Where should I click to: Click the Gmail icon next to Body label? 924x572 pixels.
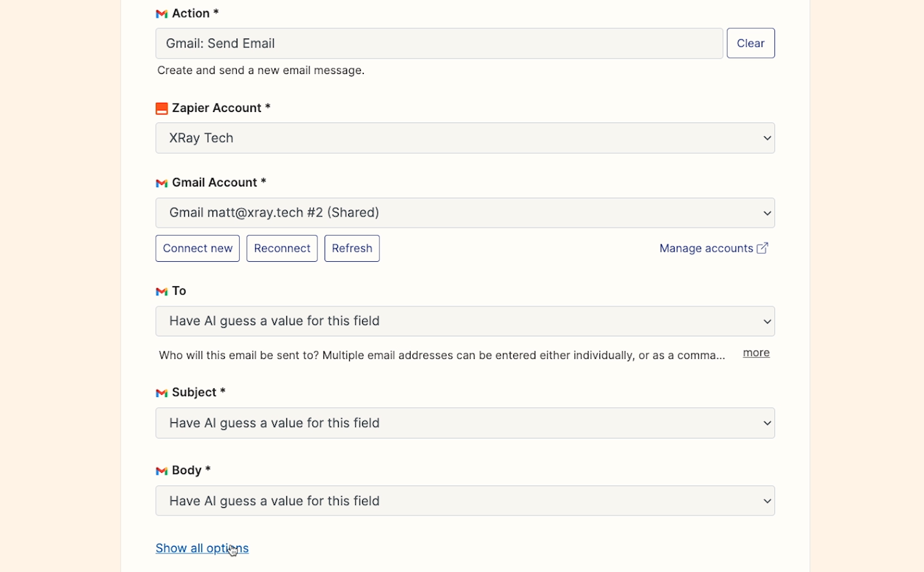pyautogui.click(x=161, y=471)
